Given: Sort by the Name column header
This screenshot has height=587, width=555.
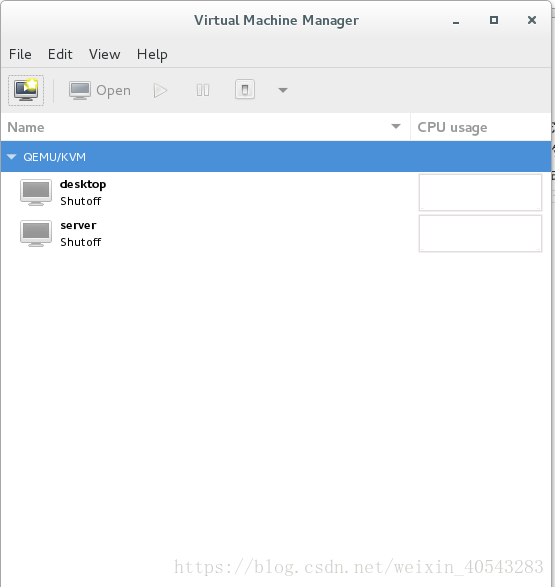Looking at the screenshot, I should (205, 127).
